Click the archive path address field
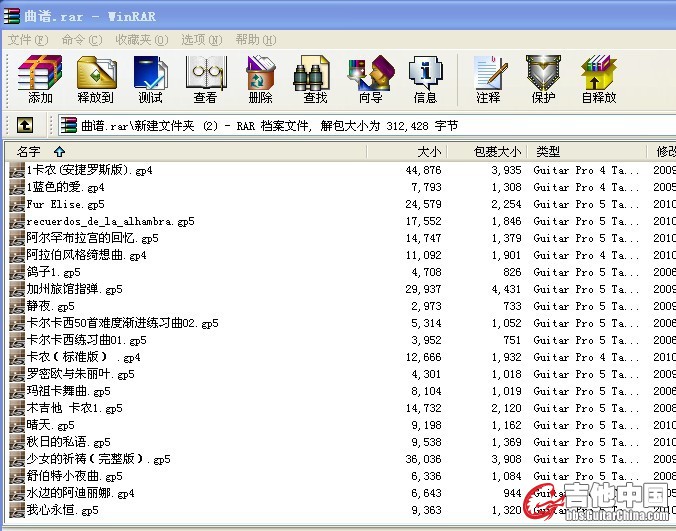676x531 pixels. point(360,126)
